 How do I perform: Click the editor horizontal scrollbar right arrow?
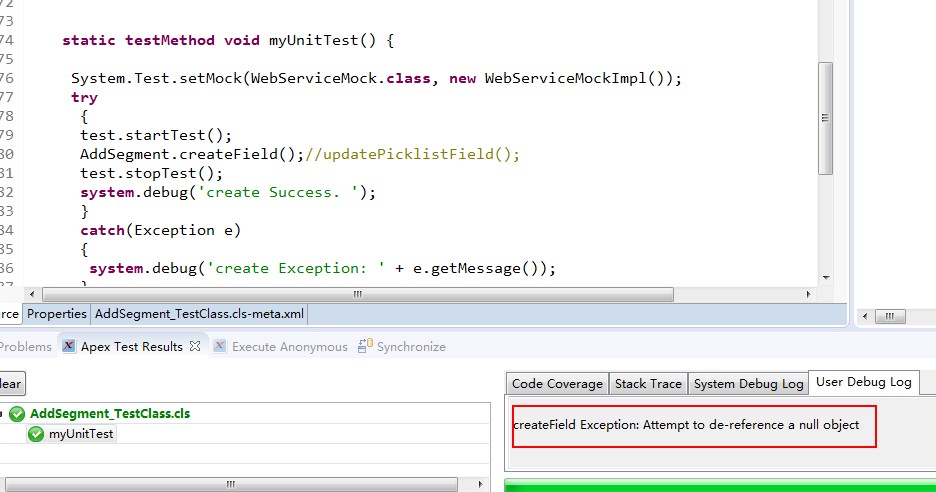point(808,294)
